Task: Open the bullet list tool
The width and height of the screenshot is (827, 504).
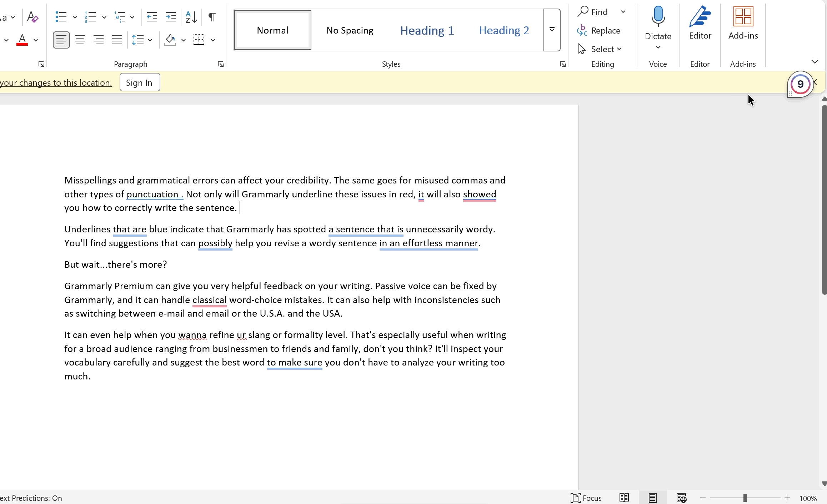Action: [x=61, y=17]
